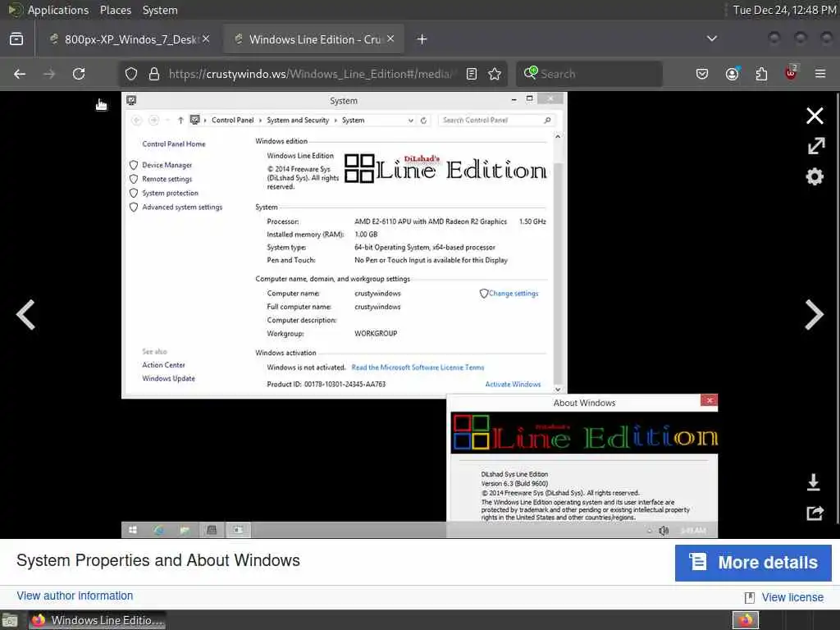The height and width of the screenshot is (630, 840).
Task: List all tabs dropdown chevron
Action: point(711,39)
